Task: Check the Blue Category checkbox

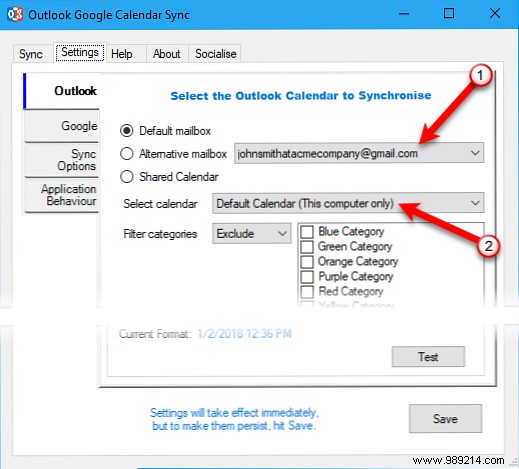Action: click(307, 232)
